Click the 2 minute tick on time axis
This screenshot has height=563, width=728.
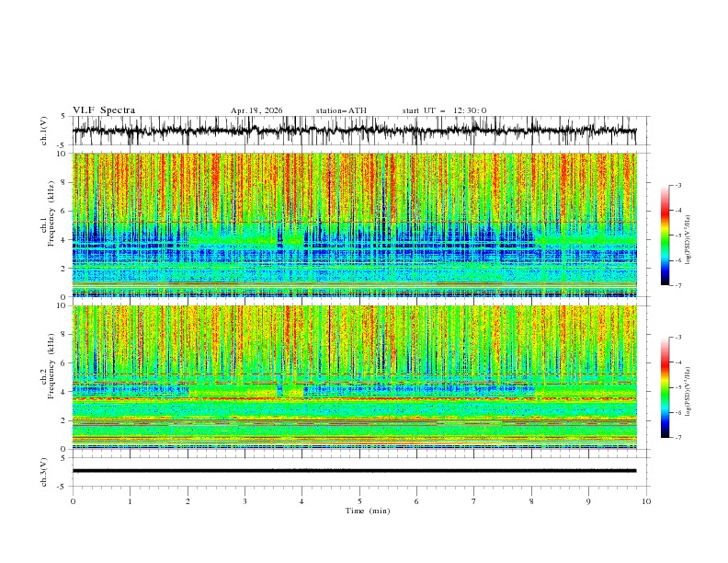(188, 501)
